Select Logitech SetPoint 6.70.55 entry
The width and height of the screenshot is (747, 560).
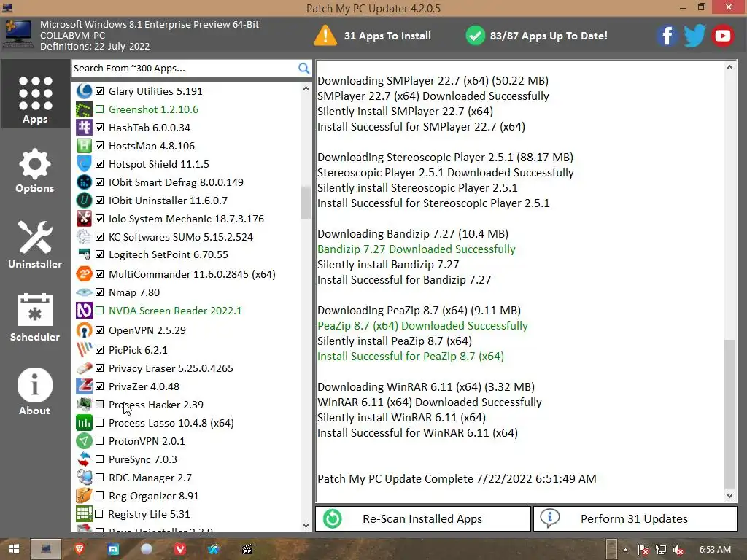point(169,254)
